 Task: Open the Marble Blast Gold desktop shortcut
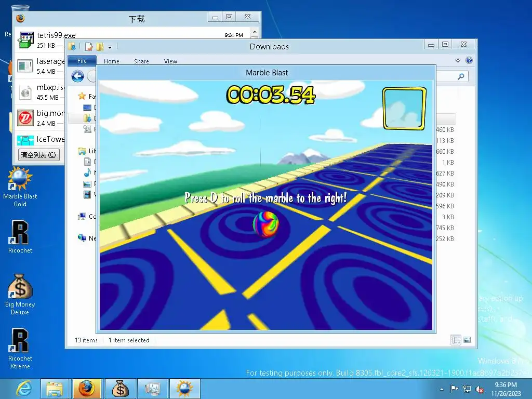[x=20, y=187]
